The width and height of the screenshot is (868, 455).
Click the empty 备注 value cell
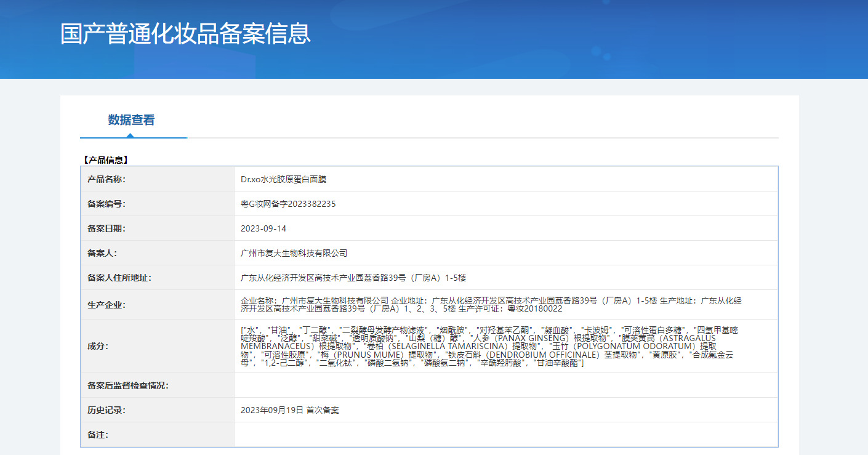505,435
